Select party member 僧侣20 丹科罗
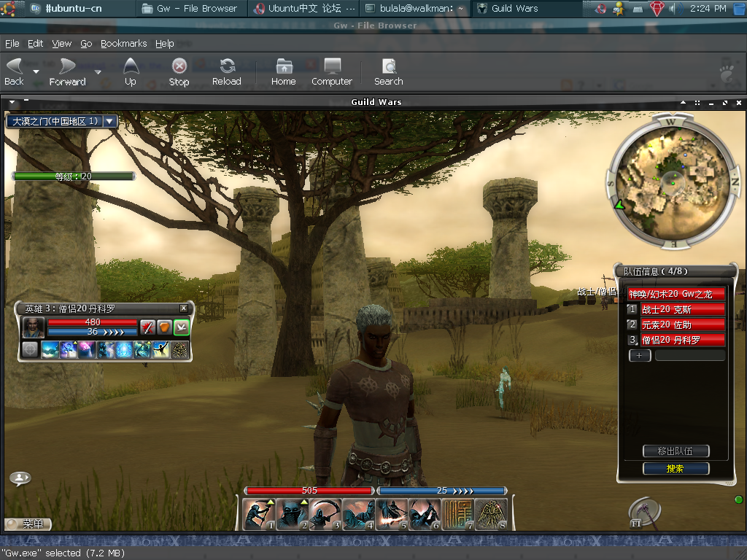 click(x=683, y=340)
